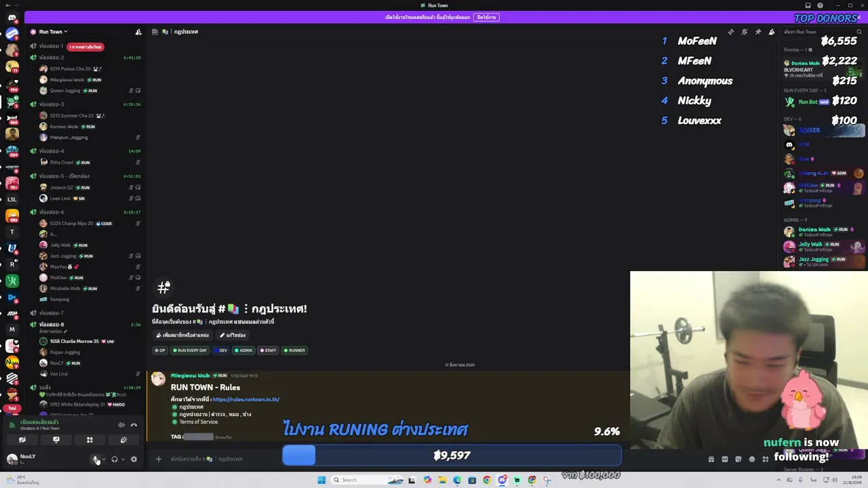Screen dimensions: 868x488
Task: Open the M server in sidebar
Action: tap(12, 329)
